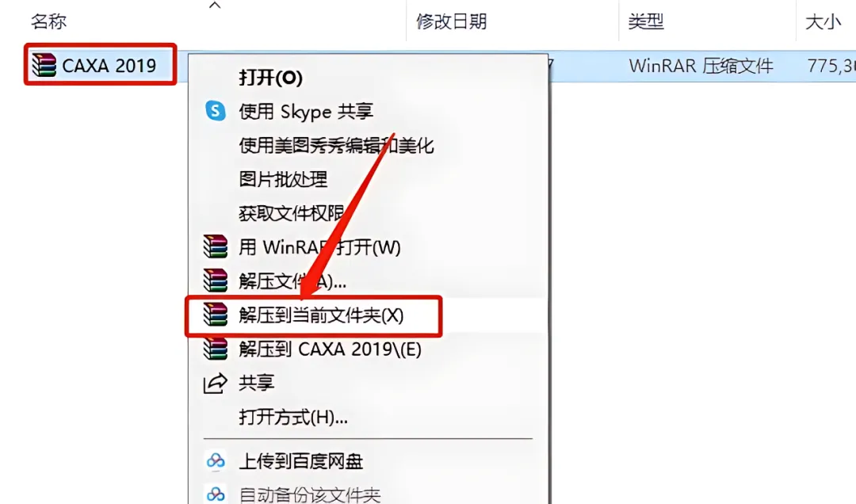Viewport: 856px width, 504px height.
Task: Select 解压到当前文件夹(X) text entry
Action: (321, 315)
